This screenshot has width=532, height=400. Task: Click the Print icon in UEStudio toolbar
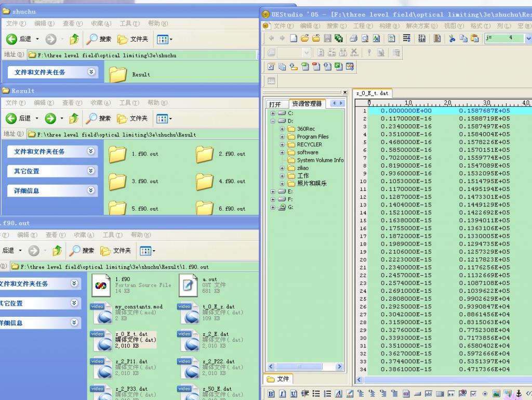pyautogui.click(x=354, y=38)
